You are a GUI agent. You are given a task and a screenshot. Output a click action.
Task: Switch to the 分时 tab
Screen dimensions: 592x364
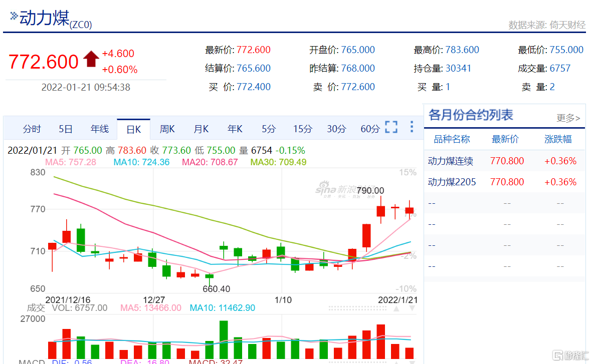[32, 129]
